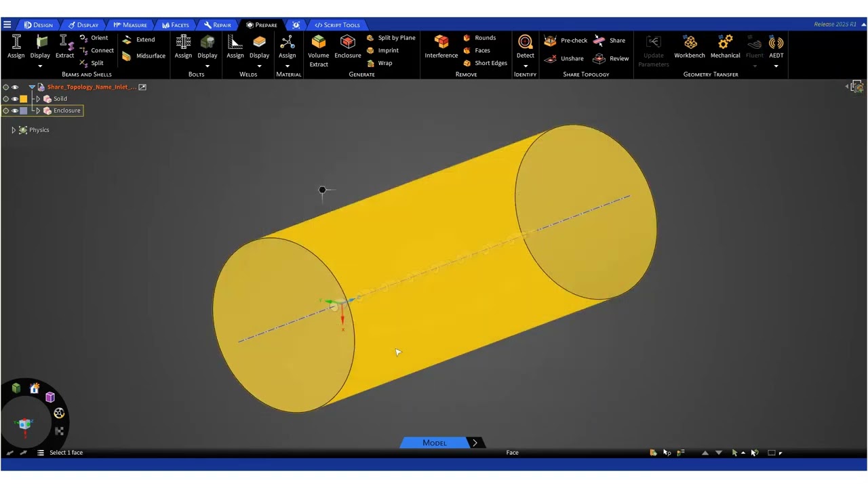Switch to the Repair tab
Screen dimensions: 868x488
pyautogui.click(x=218, y=25)
